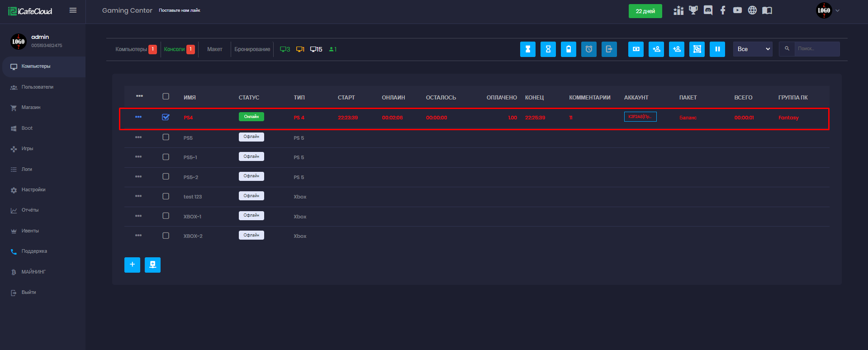Check the PS5 row checkbox
The image size is (868, 350).
pyautogui.click(x=166, y=137)
